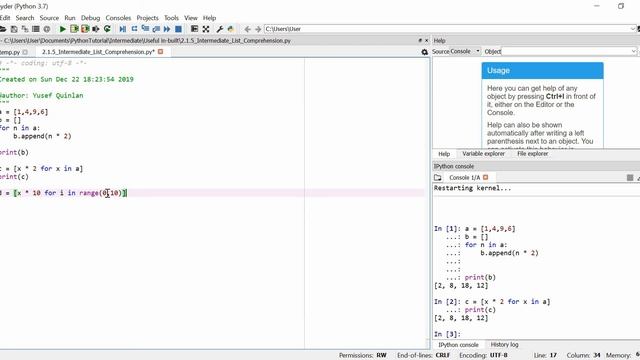Viewport: 640px width, 360px height.
Task: Open the Projects menu
Action: [147, 18]
